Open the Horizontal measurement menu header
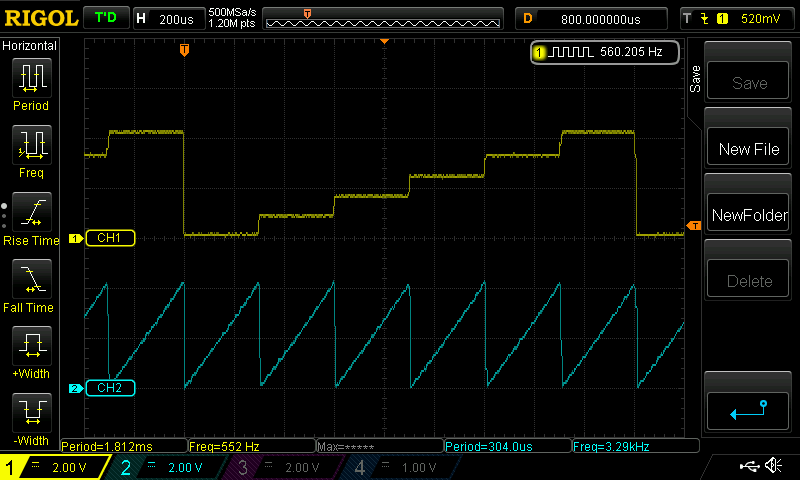Image resolution: width=800 pixels, height=480 pixels. coord(30,46)
